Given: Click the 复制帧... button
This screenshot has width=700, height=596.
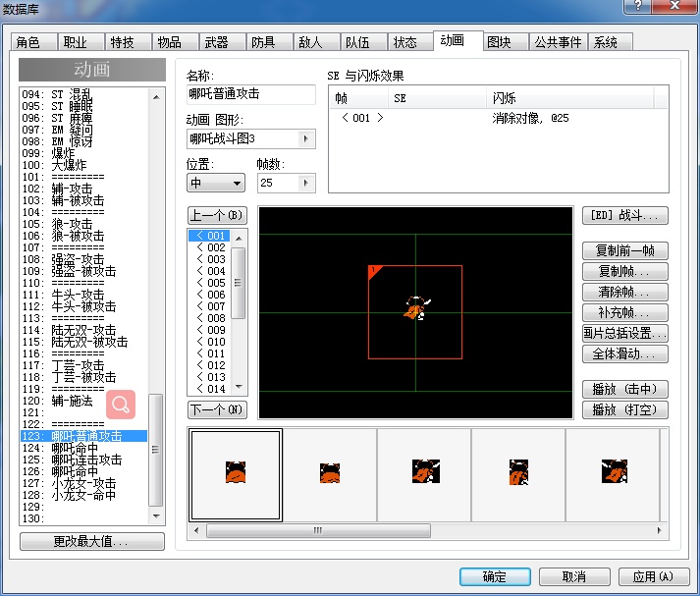Looking at the screenshot, I should 625,271.
